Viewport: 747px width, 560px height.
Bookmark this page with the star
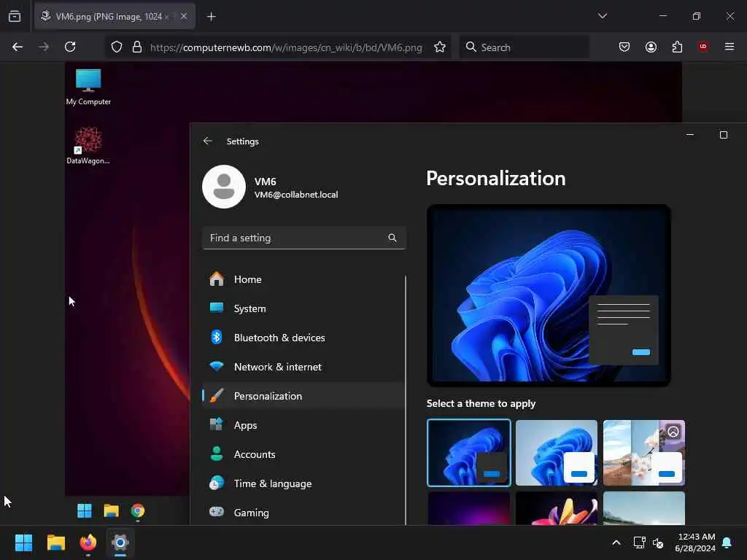tap(440, 47)
